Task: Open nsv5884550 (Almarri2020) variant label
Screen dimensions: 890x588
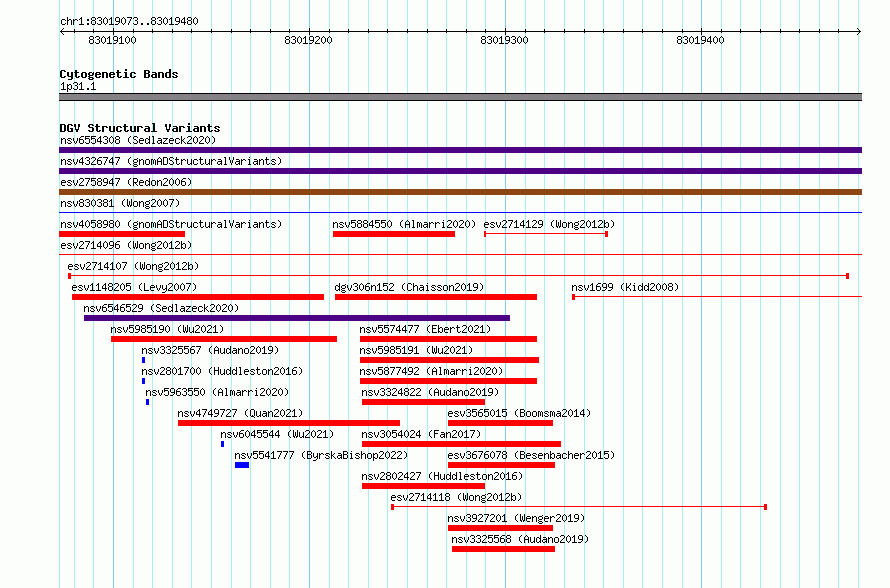Action: [x=404, y=224]
